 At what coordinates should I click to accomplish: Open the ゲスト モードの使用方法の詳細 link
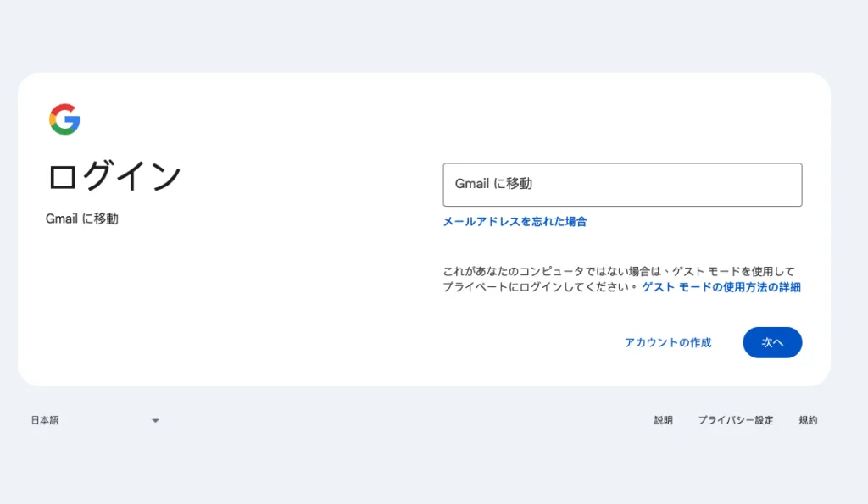tap(721, 287)
